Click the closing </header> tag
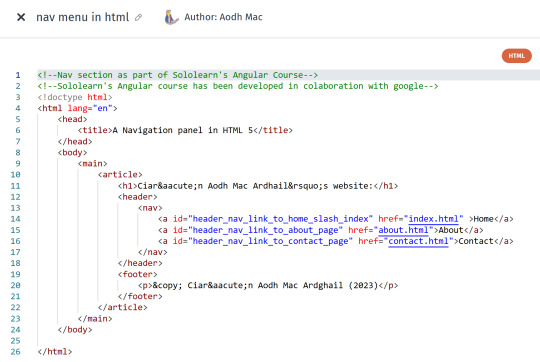Viewport: 540px width, 362px height. click(x=140, y=263)
